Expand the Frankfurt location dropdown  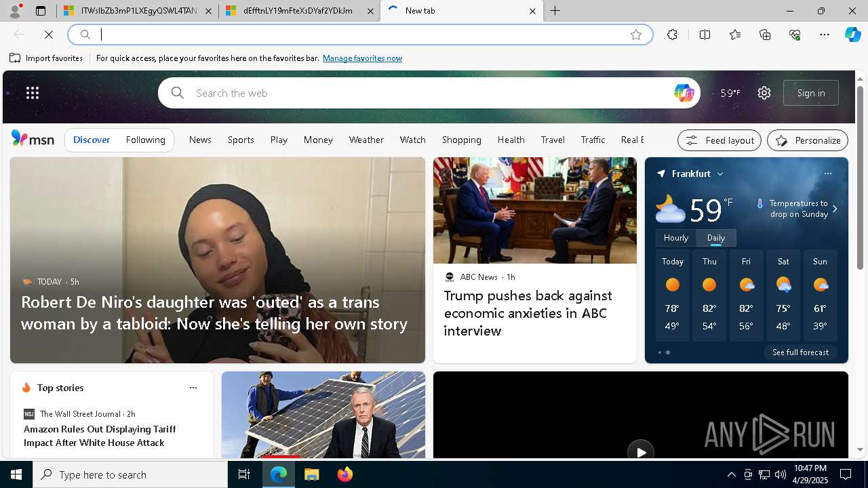point(720,174)
